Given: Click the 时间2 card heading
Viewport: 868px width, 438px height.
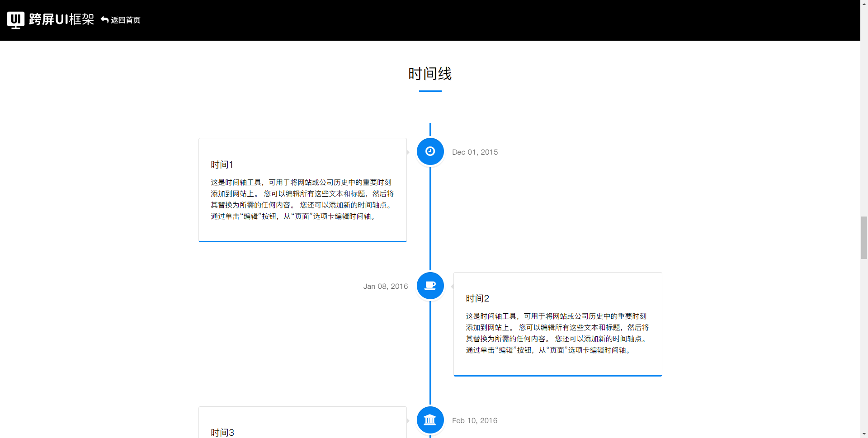Looking at the screenshot, I should 477,298.
